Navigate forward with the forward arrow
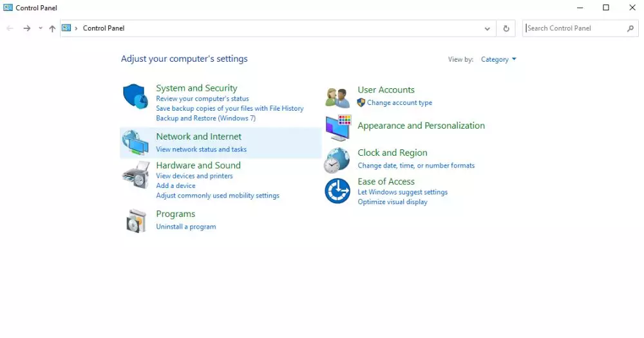The image size is (644, 338). (x=26, y=28)
